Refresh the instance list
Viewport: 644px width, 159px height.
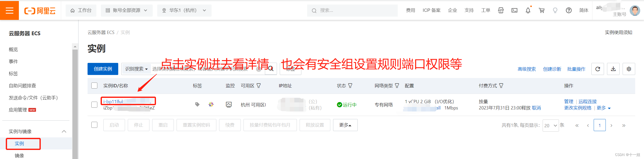click(598, 69)
